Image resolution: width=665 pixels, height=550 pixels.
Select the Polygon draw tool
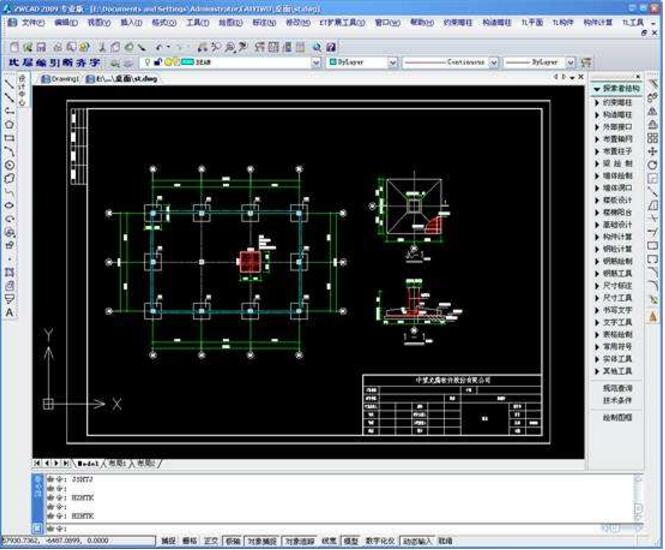click(9, 124)
